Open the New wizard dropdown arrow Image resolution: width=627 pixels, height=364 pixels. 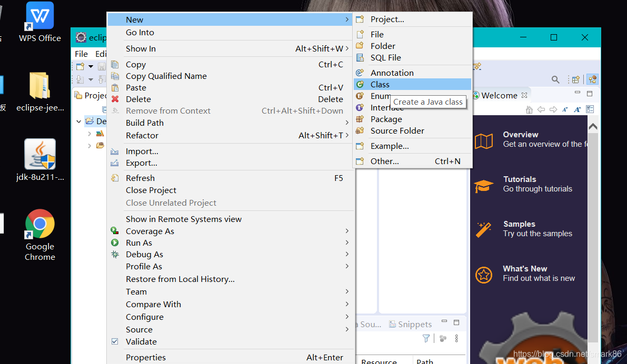[x=91, y=66]
